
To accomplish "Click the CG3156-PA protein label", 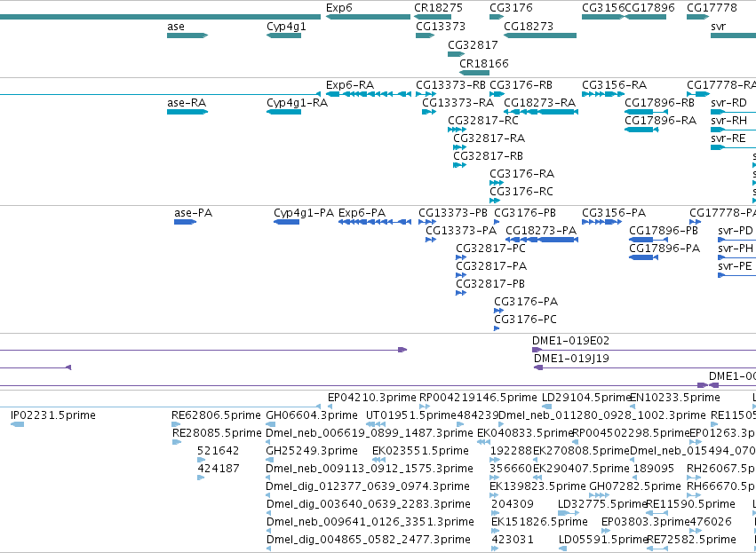I will tap(614, 213).
